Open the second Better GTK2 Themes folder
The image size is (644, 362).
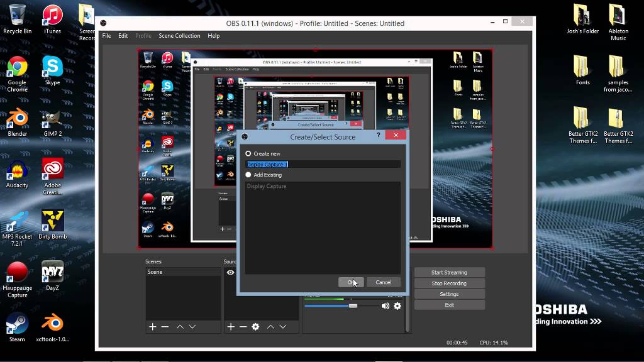618,125
